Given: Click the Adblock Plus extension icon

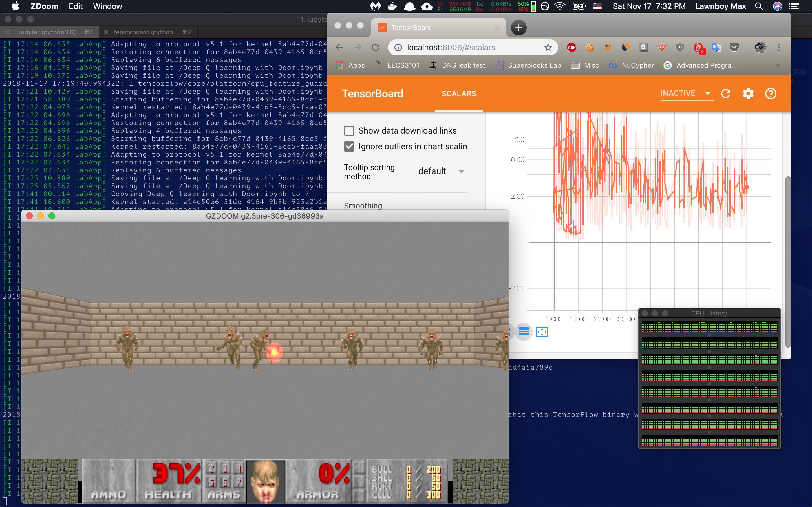Looking at the screenshot, I should 572,48.
